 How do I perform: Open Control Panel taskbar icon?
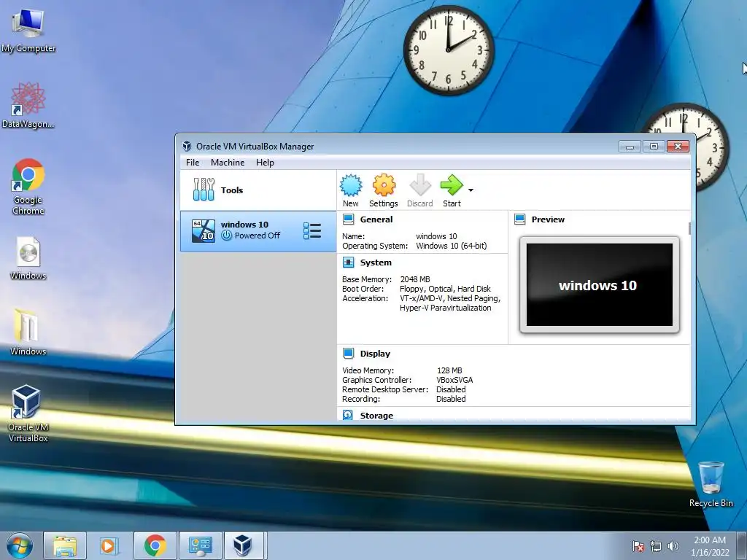(x=200, y=545)
